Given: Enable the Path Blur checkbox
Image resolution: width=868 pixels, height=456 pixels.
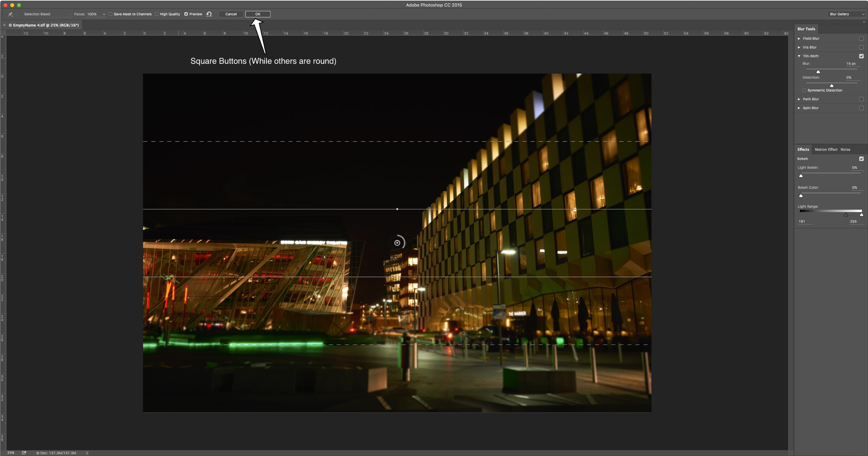Looking at the screenshot, I should (x=861, y=99).
